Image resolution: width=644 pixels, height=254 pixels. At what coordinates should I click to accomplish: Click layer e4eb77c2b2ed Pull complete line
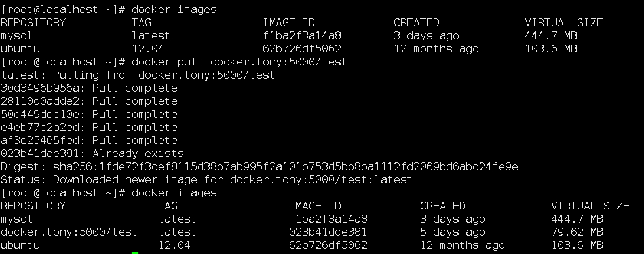click(x=89, y=128)
